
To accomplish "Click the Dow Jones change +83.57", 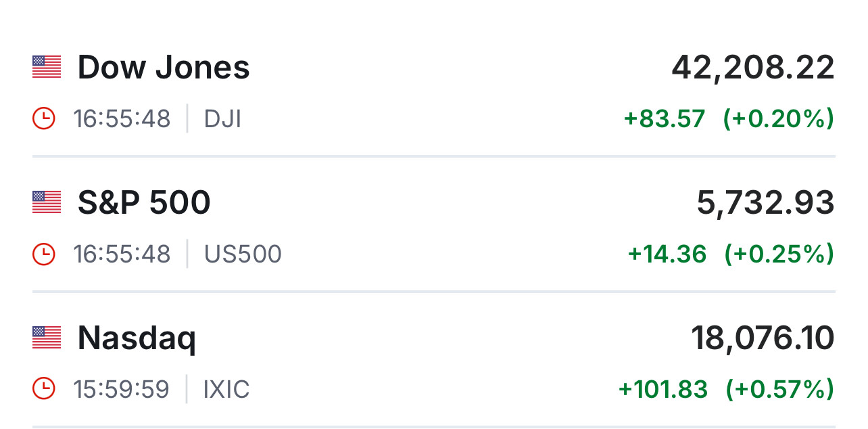I will [664, 119].
